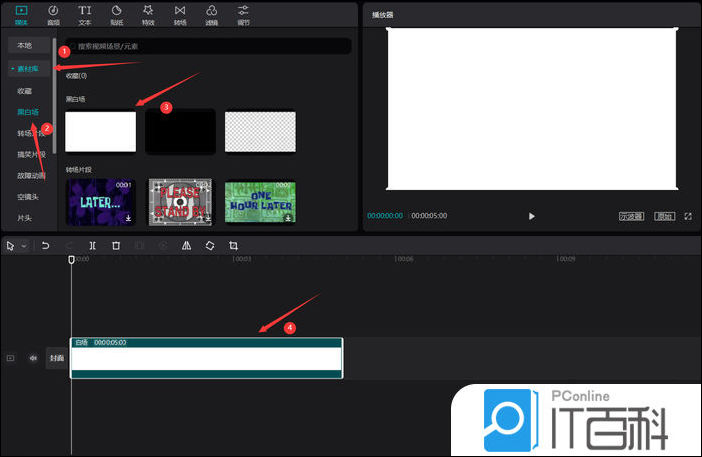Click the 00:03 mark on timeline ruler

coord(241,259)
